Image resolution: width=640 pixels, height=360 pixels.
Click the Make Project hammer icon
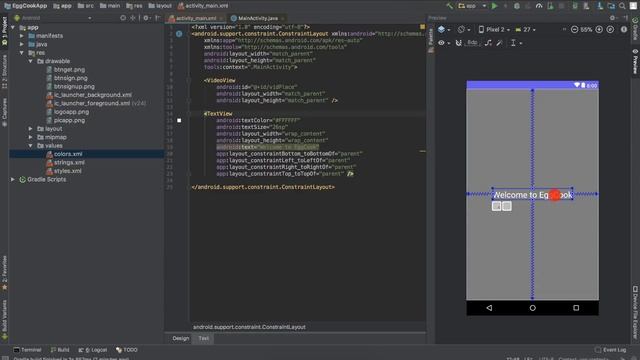tap(450, 6)
